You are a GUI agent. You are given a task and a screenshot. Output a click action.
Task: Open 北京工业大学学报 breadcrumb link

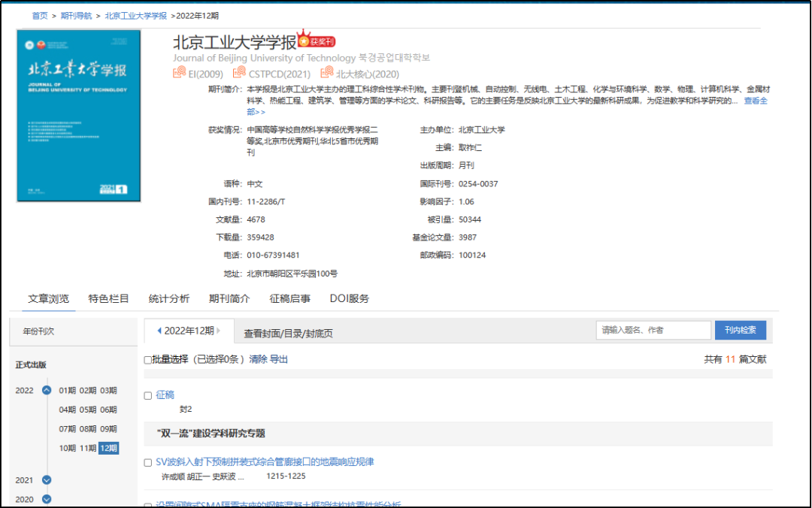(x=135, y=16)
